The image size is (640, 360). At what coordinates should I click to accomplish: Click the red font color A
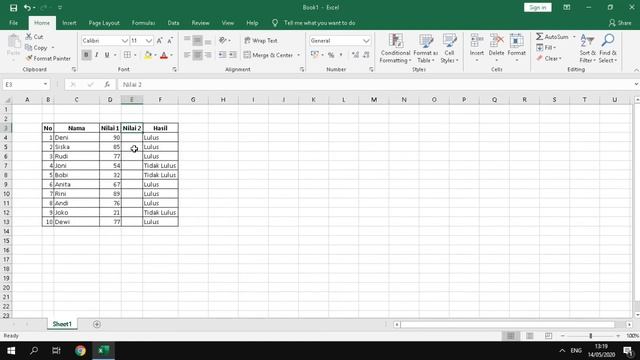(164, 55)
